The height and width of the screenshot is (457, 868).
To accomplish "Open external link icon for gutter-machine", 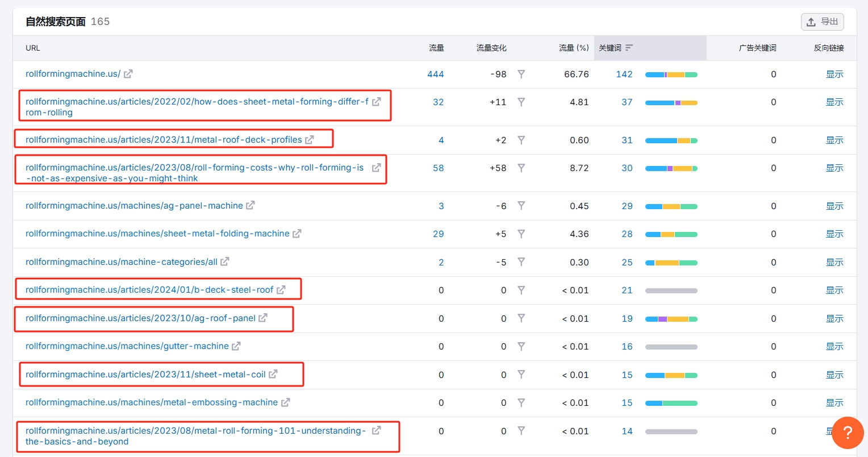I will pyautogui.click(x=236, y=346).
